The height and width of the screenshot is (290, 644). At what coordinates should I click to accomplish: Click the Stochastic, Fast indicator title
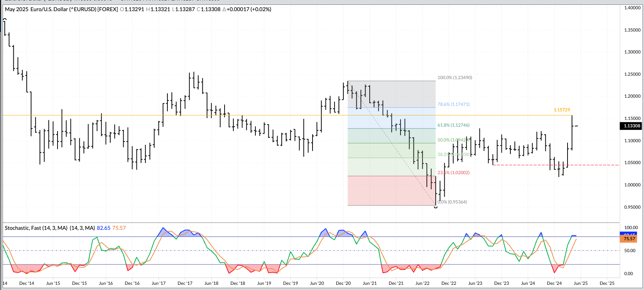50,228
